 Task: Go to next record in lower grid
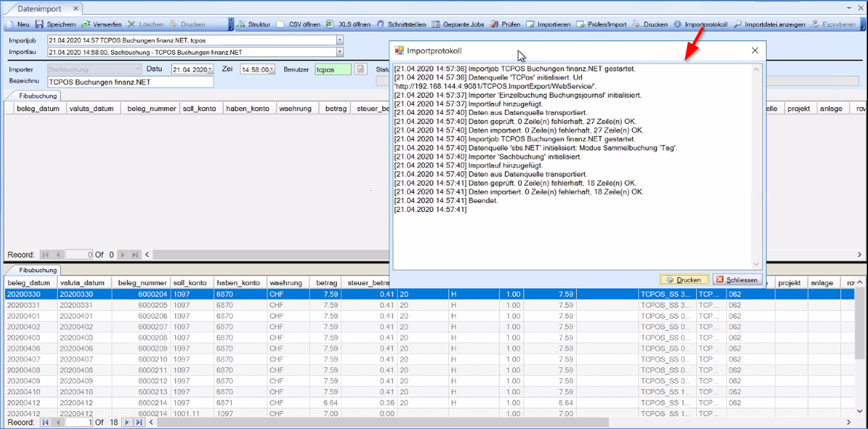point(127,422)
